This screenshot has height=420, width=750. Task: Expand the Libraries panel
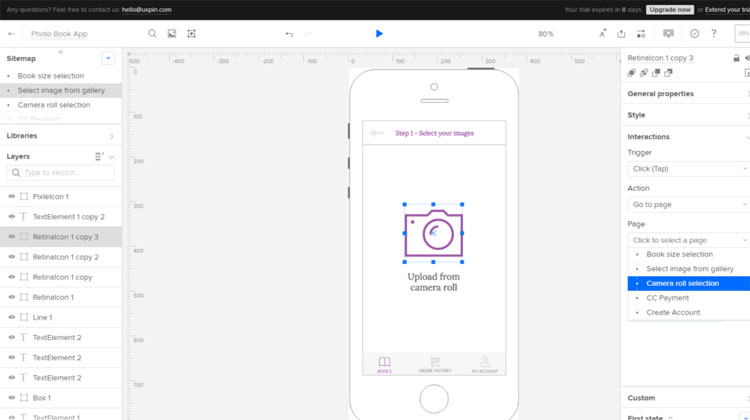[111, 135]
